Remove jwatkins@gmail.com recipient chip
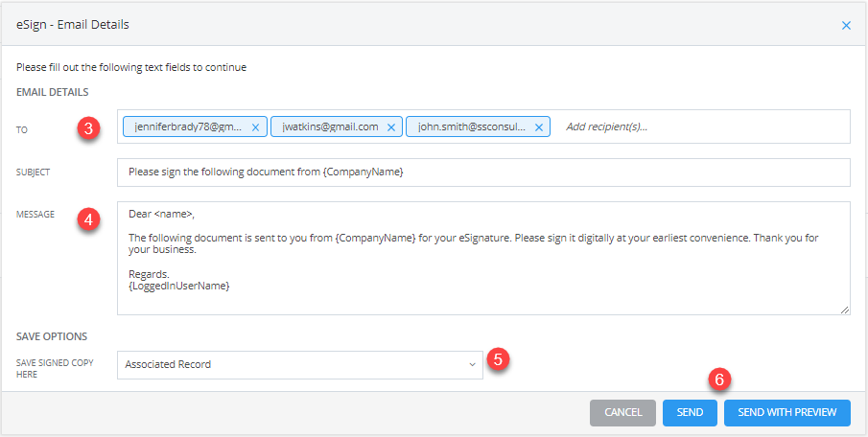This screenshot has width=868, height=437. [390, 127]
